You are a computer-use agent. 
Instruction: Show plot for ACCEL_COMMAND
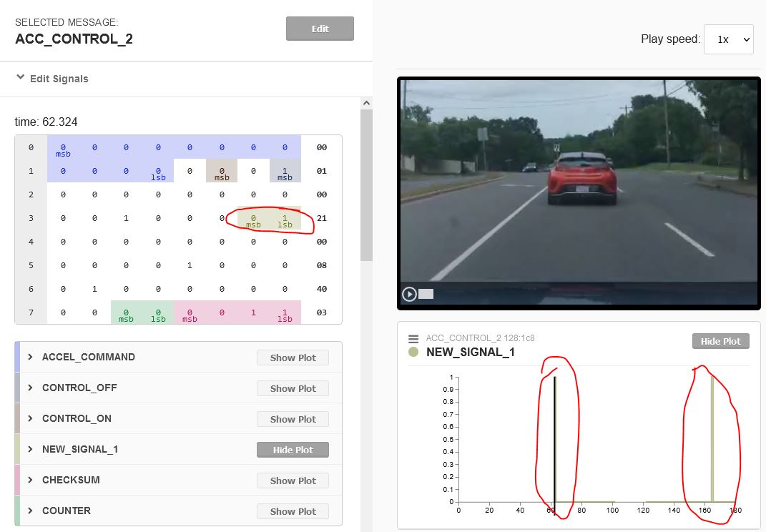tap(293, 357)
